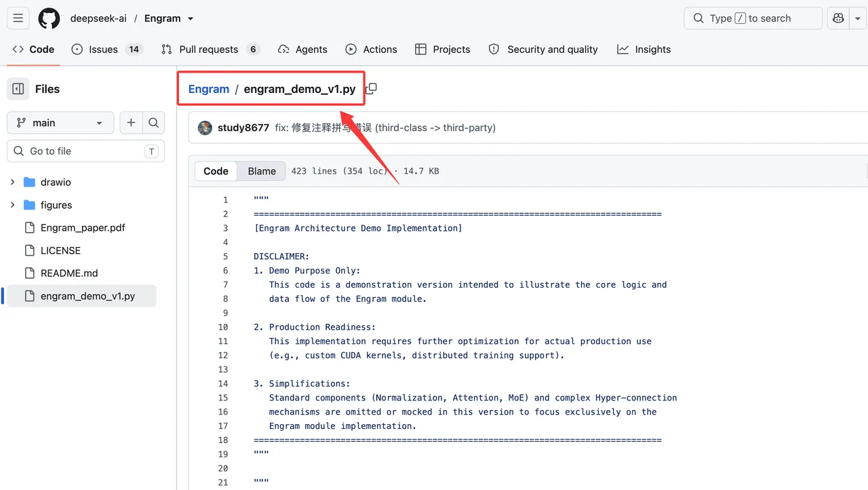Expand the drawio folder chevron
Viewport: 868px width, 490px height.
tap(12, 182)
